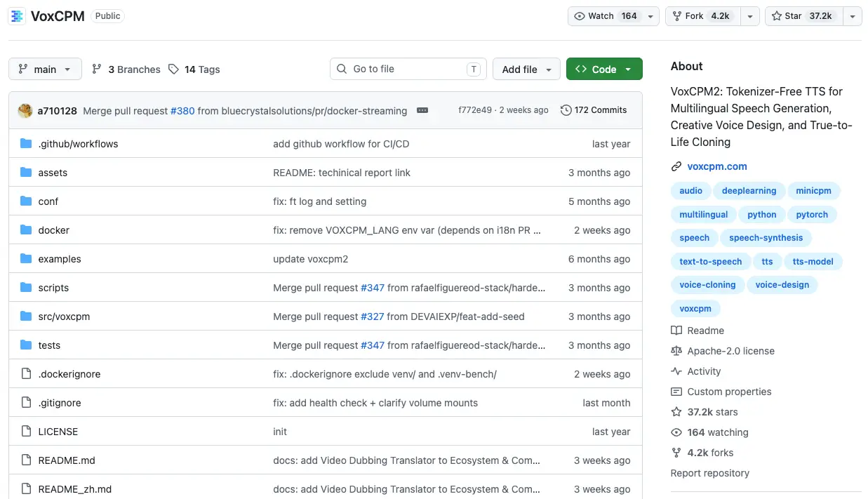868x499 pixels.
Task: Select the minicpm topic tag
Action: pos(814,191)
